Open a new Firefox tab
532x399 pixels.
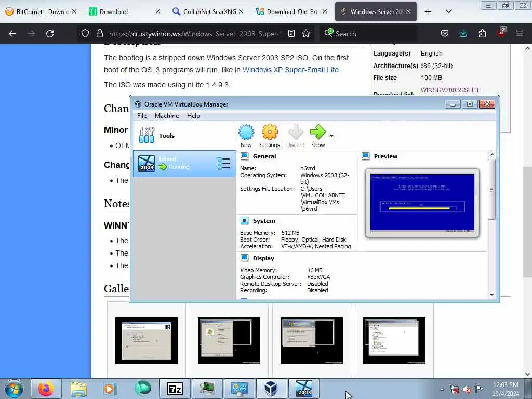[x=428, y=12]
